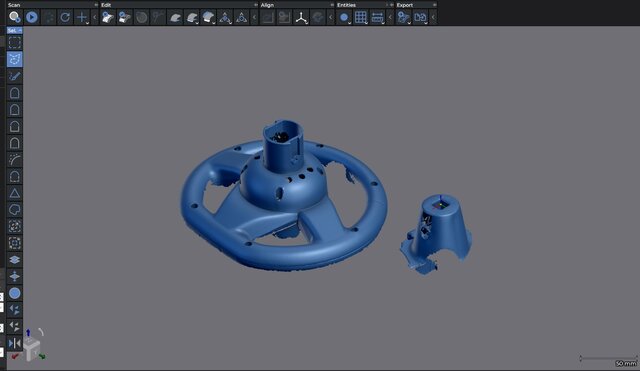This screenshot has height=371, width=640.
Task: Open the grid icon dropdown in Entities
Action: pos(361,17)
